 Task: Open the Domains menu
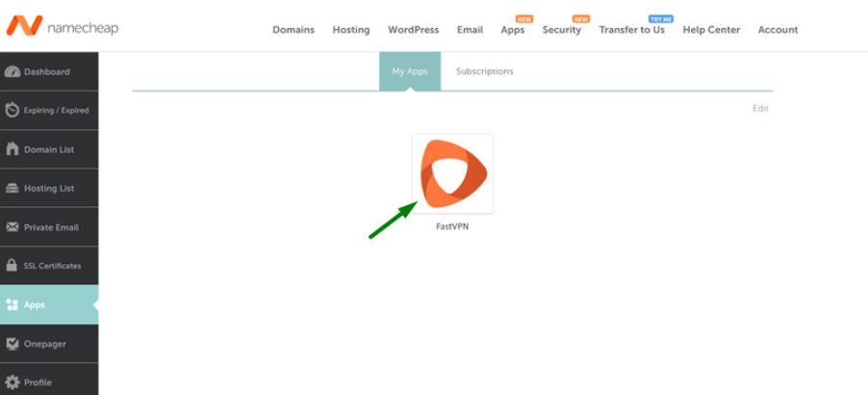(x=294, y=30)
